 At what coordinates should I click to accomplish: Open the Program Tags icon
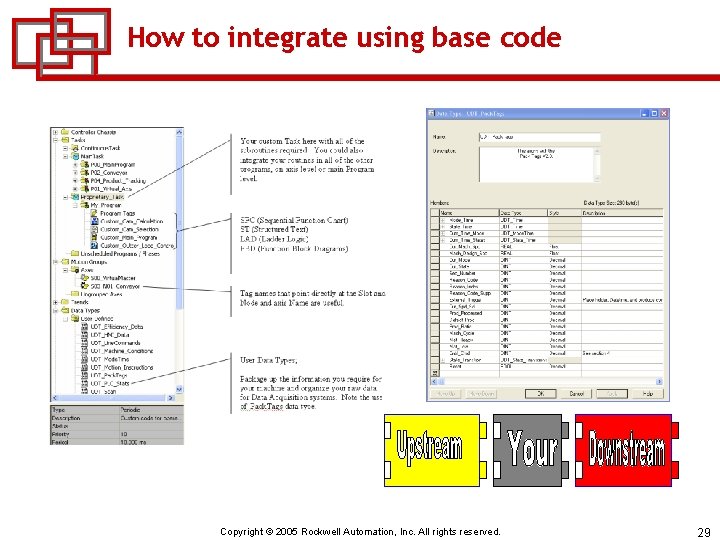point(94,213)
